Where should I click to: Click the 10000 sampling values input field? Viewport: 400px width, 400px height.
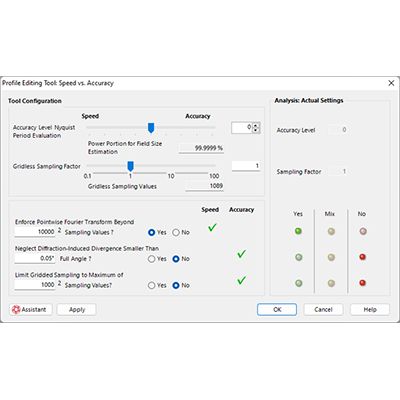click(35, 232)
